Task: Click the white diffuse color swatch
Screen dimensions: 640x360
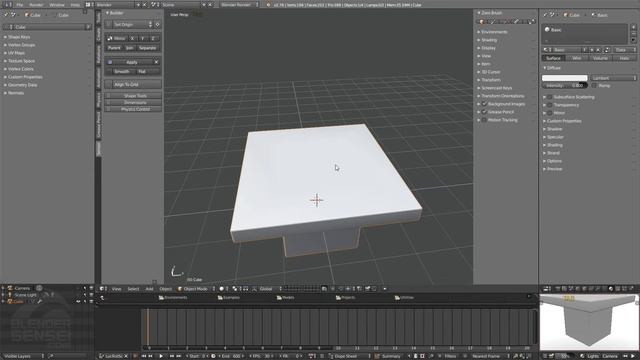Action: click(564, 78)
